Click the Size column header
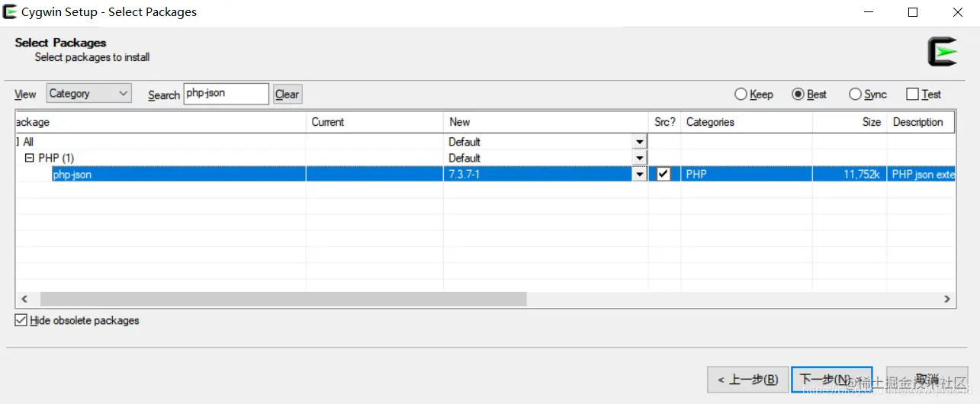The width and height of the screenshot is (980, 404). point(850,122)
